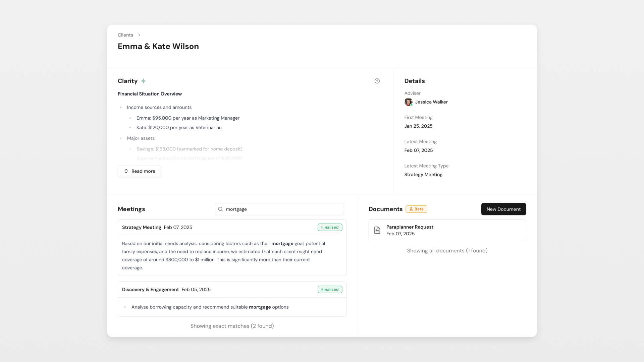Toggle the Finalised badge on Discovery & Engagement
Viewport: 644px width, 362px height.
pyautogui.click(x=330, y=289)
